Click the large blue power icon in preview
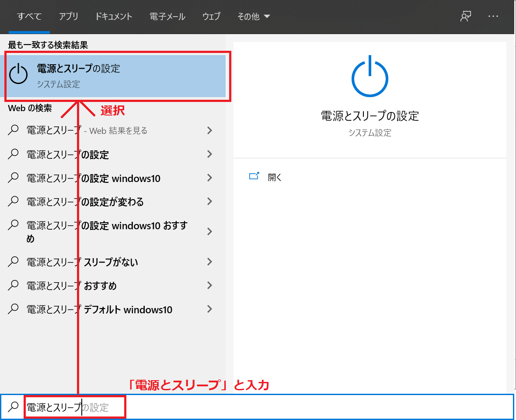The image size is (516, 420). [x=370, y=77]
